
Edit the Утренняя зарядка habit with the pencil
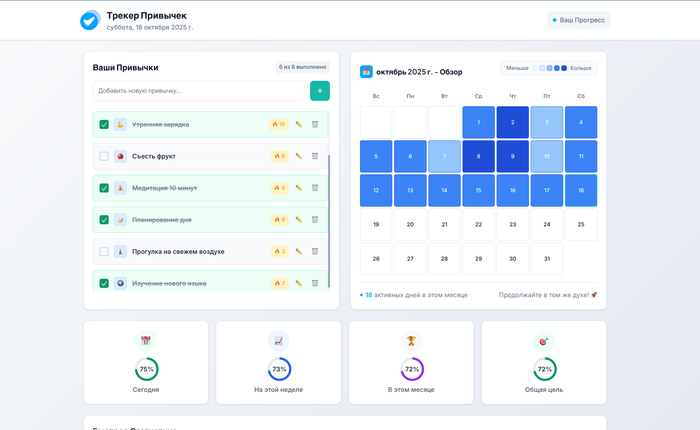(x=298, y=125)
